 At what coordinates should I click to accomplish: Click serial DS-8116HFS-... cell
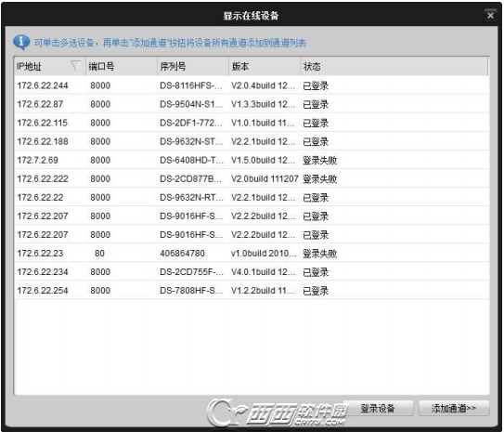pos(191,85)
